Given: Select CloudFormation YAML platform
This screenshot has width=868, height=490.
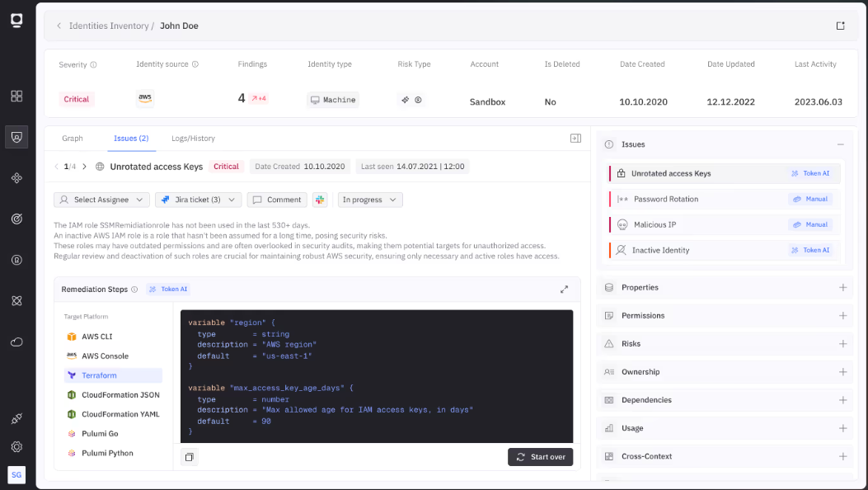Looking at the screenshot, I should pyautogui.click(x=113, y=414).
